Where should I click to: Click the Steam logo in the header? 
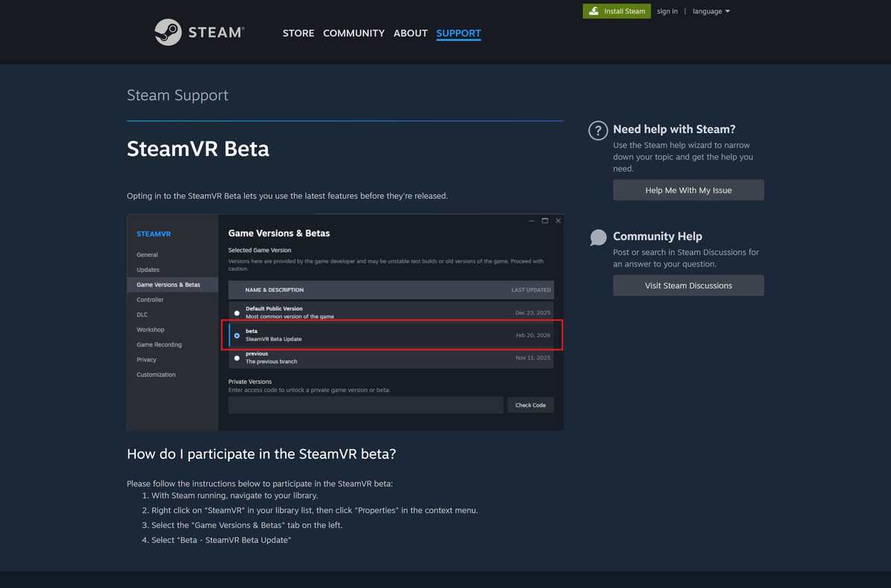click(x=199, y=32)
